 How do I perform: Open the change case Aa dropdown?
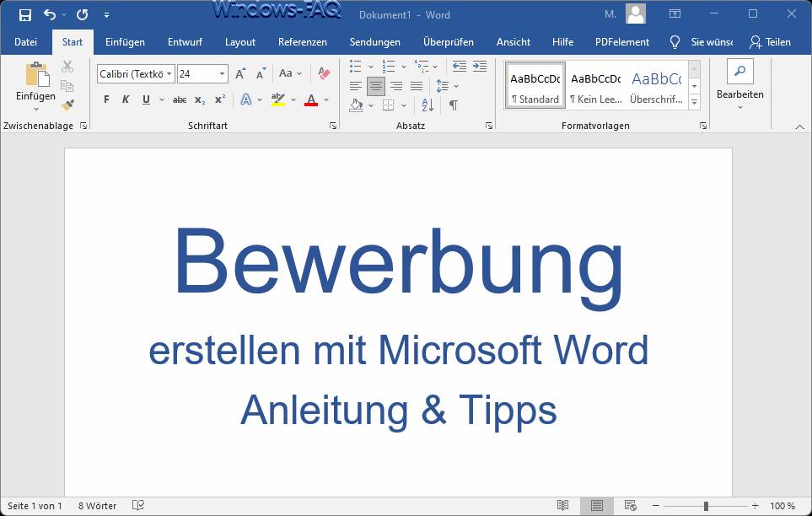(x=290, y=73)
